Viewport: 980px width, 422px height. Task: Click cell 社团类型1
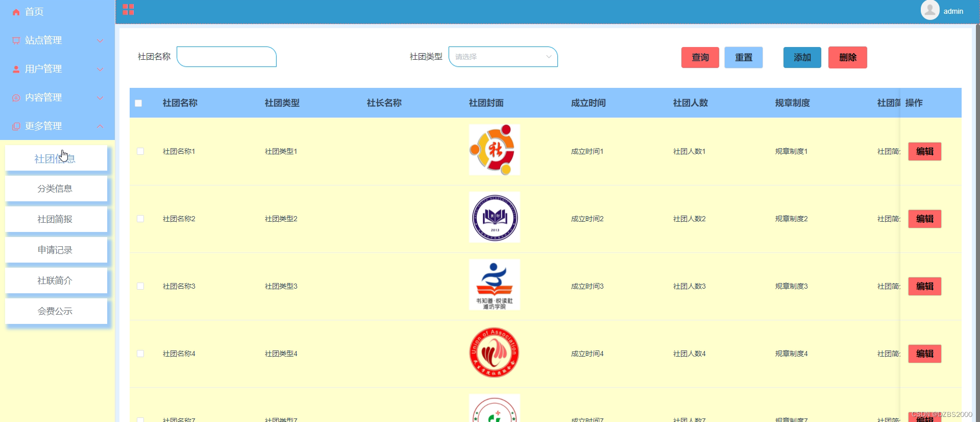point(281,151)
